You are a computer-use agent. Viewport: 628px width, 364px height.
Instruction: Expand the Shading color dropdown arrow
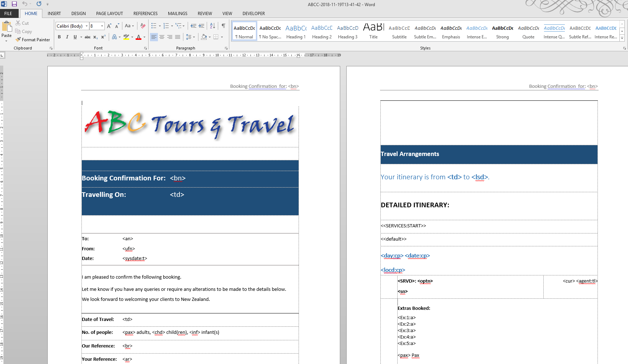210,37
